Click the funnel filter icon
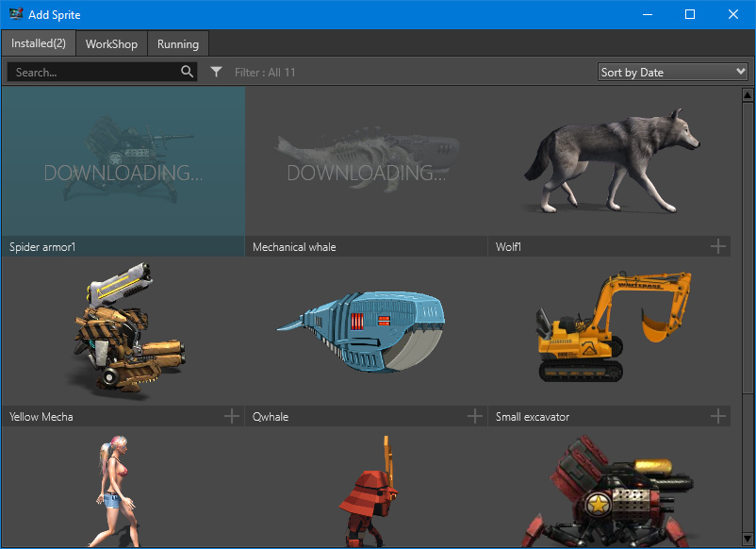Screen dimensions: 756x549 coord(216,72)
